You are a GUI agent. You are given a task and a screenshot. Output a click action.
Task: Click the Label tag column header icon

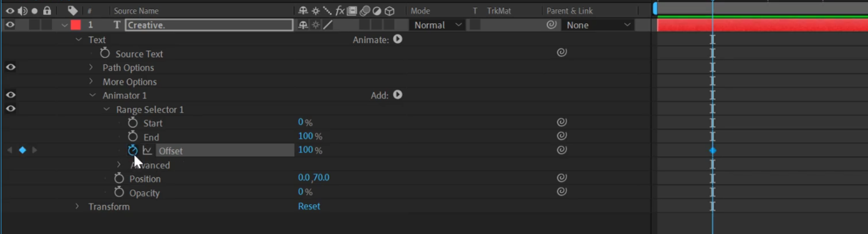(72, 11)
